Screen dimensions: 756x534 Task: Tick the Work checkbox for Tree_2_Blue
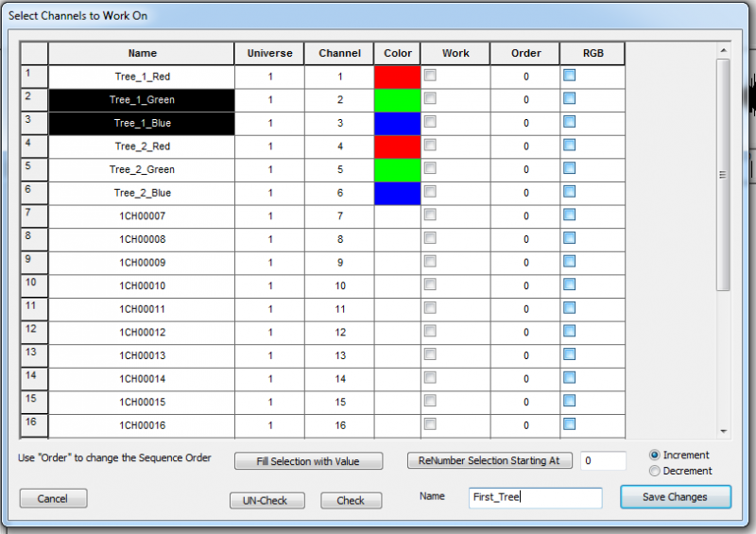tap(430, 192)
